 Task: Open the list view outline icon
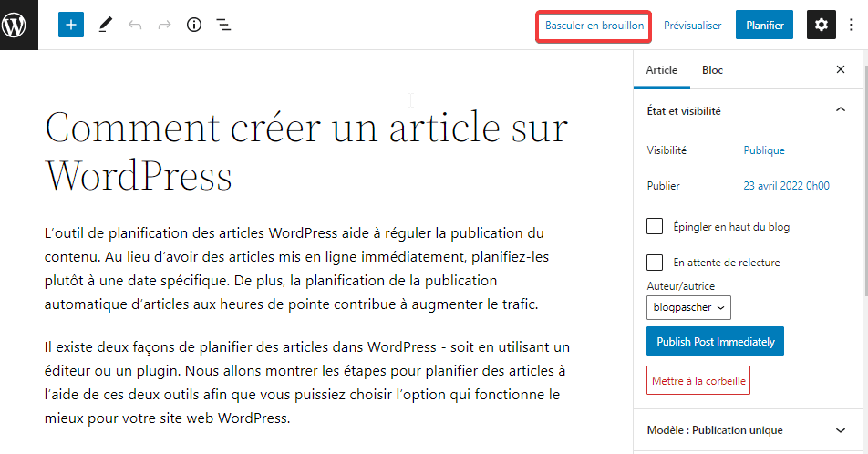tap(223, 25)
